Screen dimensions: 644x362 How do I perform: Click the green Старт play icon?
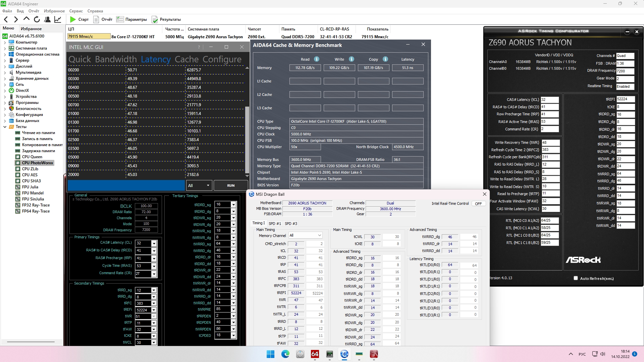click(x=73, y=19)
